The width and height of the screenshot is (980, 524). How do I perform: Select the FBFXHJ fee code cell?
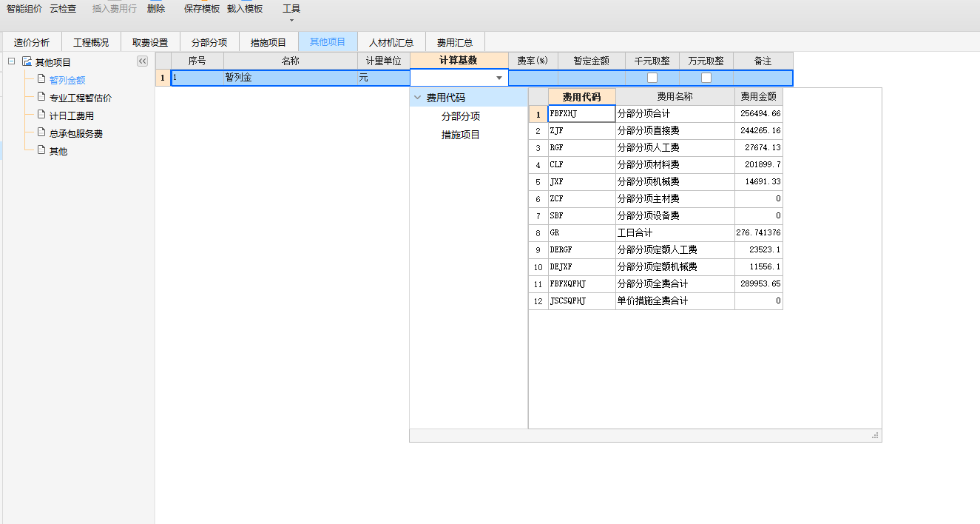[x=582, y=114]
